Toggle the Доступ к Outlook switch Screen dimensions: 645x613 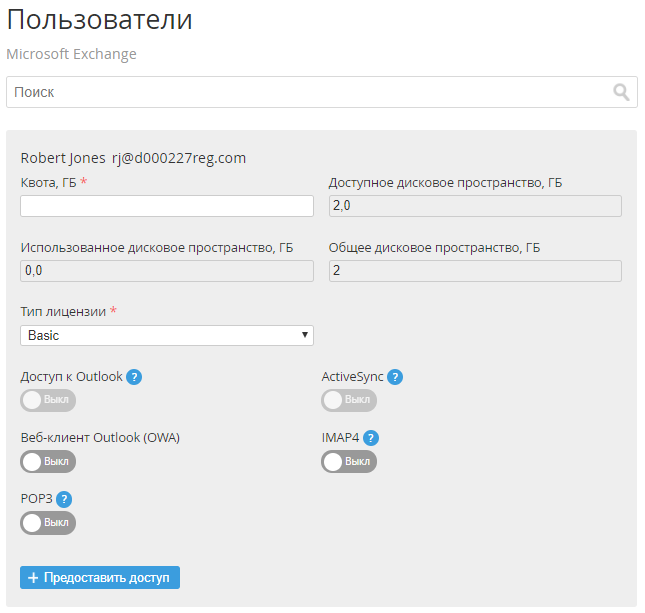coord(48,400)
